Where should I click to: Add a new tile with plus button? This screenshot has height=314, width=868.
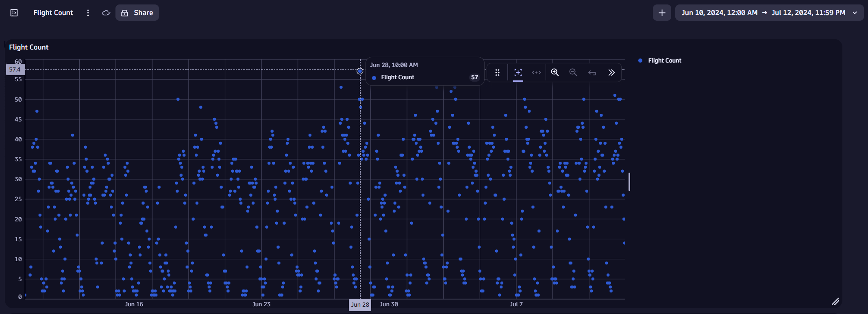[x=662, y=13]
